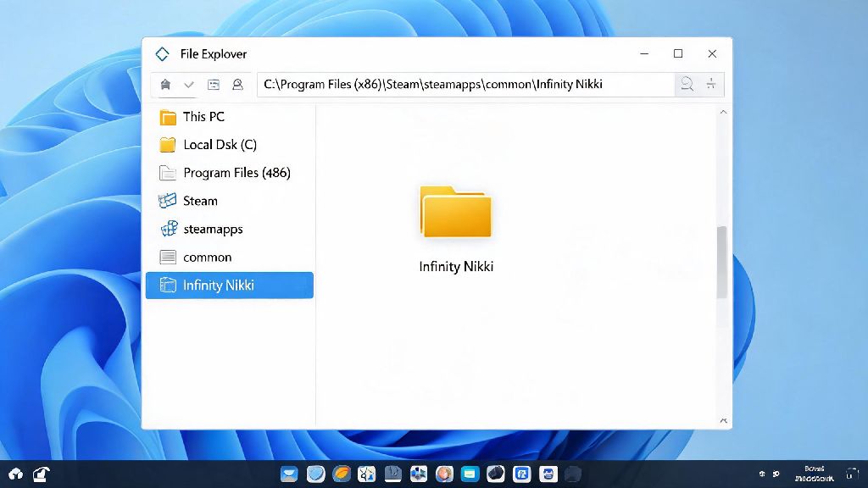Click the vertical scrollbar thumb
Screen dimensions: 868x488
click(722, 263)
